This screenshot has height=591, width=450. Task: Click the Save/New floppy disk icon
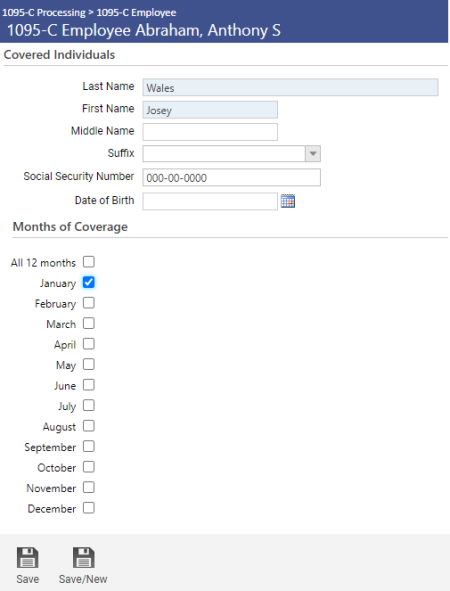[x=83, y=558]
